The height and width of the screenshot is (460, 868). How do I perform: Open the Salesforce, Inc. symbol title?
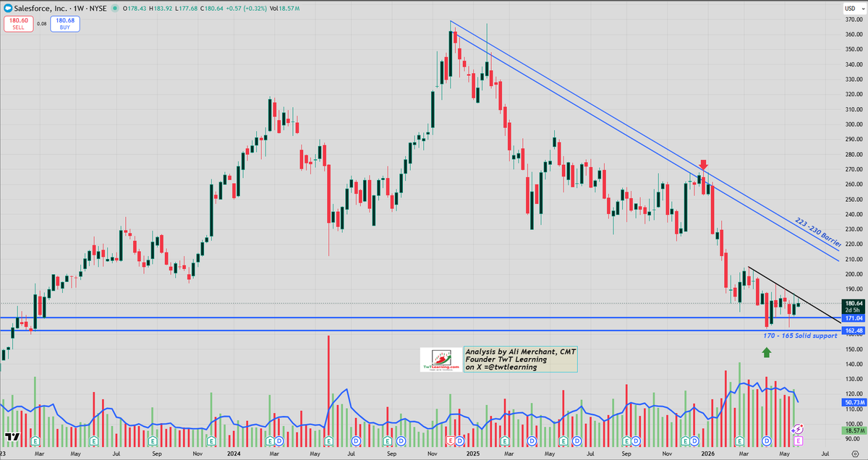(x=60, y=9)
